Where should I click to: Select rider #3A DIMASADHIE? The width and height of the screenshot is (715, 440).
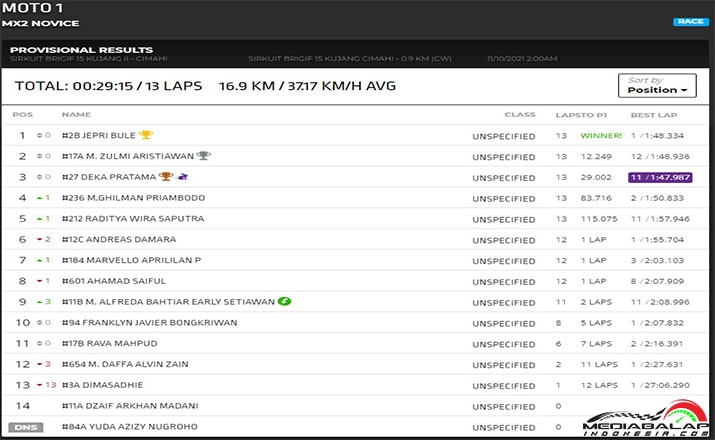102,385
